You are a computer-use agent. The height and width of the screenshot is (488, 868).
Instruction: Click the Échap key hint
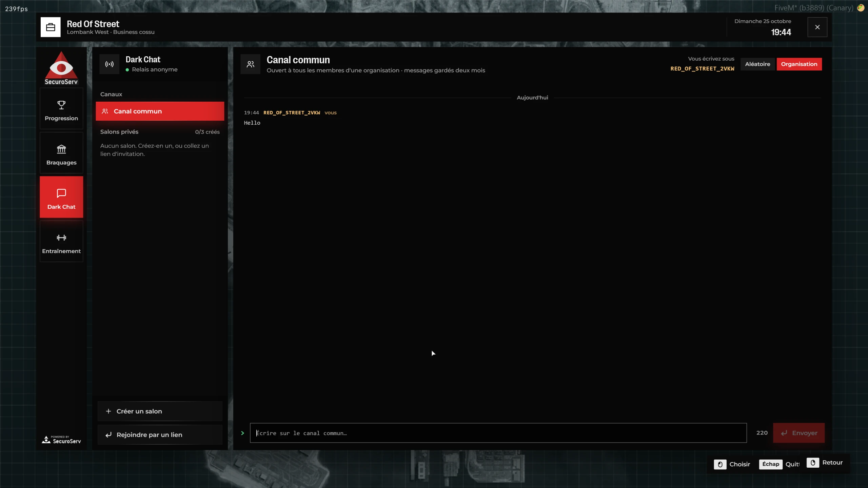pos(771,464)
